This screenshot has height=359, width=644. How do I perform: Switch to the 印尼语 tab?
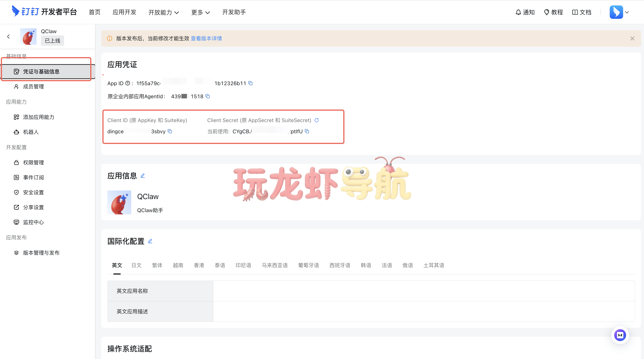click(x=243, y=265)
